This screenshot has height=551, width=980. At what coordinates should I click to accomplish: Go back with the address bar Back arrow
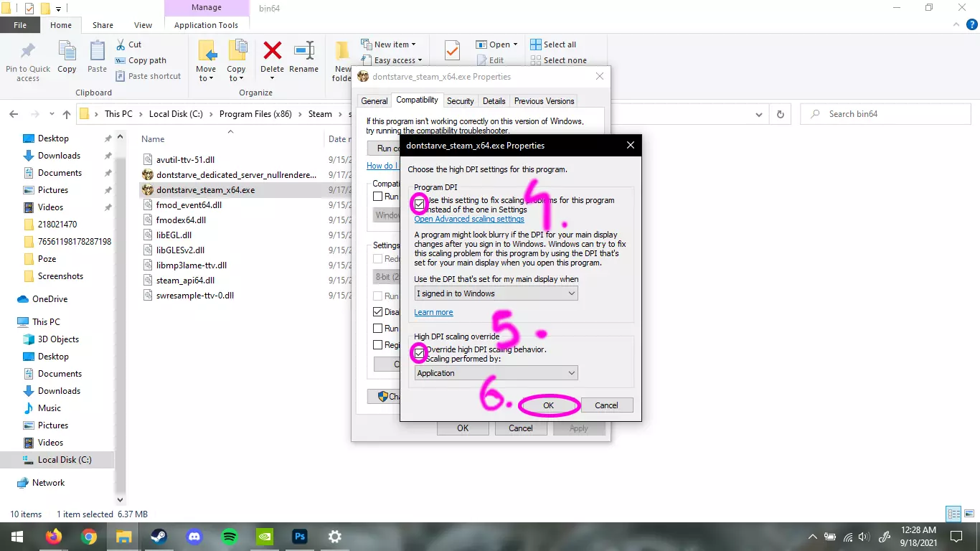[14, 114]
